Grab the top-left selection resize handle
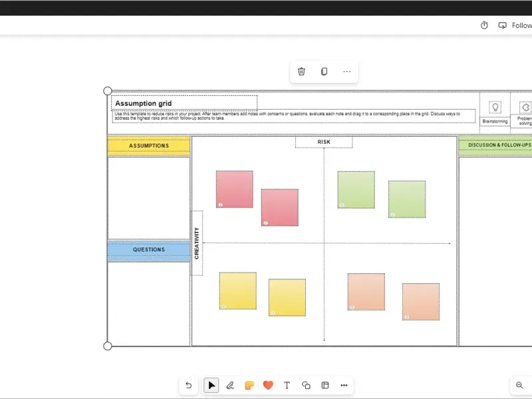 coord(108,91)
